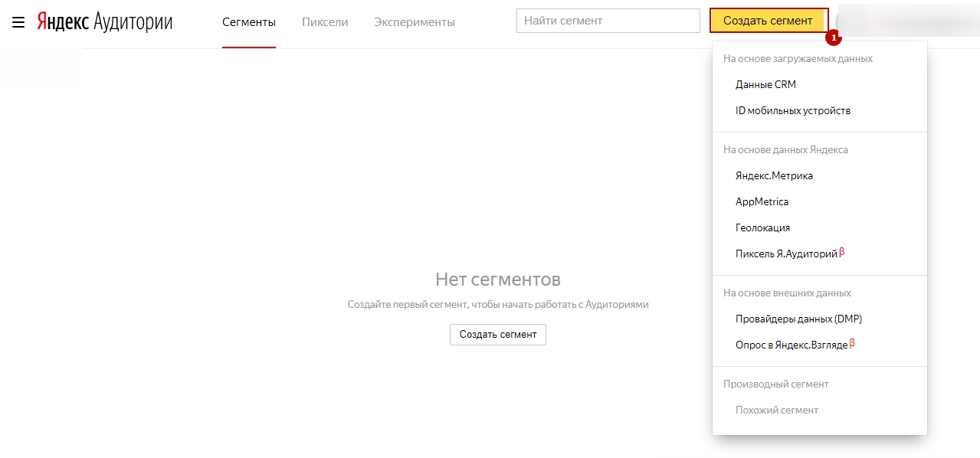The width and height of the screenshot is (980, 458).
Task: Click the yellow Создать сегмент dropdown button
Action: (769, 21)
